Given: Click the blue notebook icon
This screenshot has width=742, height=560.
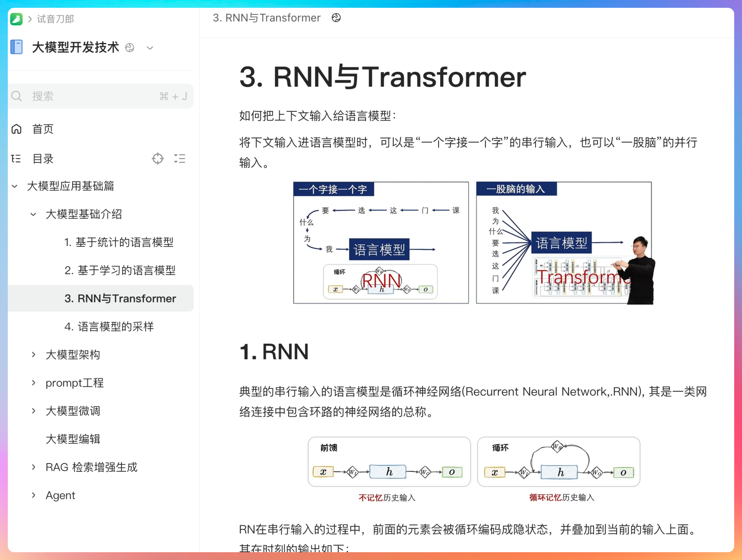Looking at the screenshot, I should (16, 47).
